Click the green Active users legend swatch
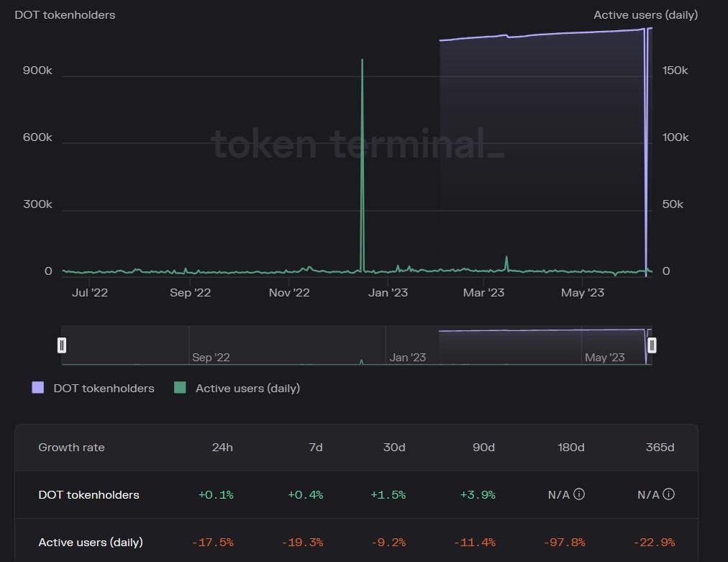 pyautogui.click(x=180, y=388)
